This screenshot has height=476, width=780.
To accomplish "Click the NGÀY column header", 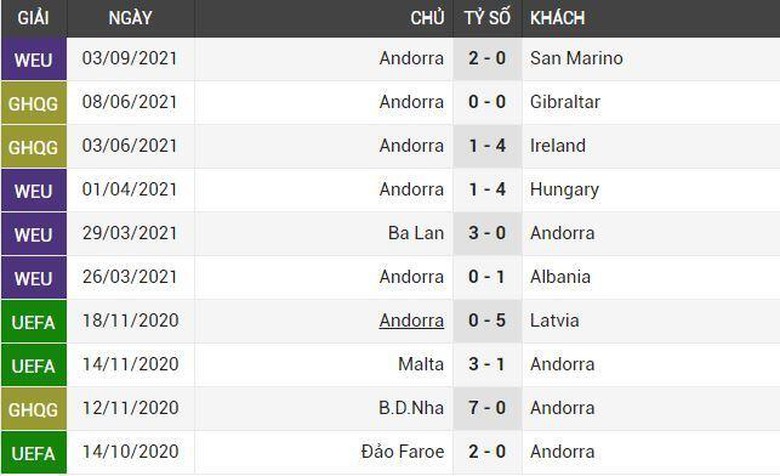I will [x=130, y=18].
